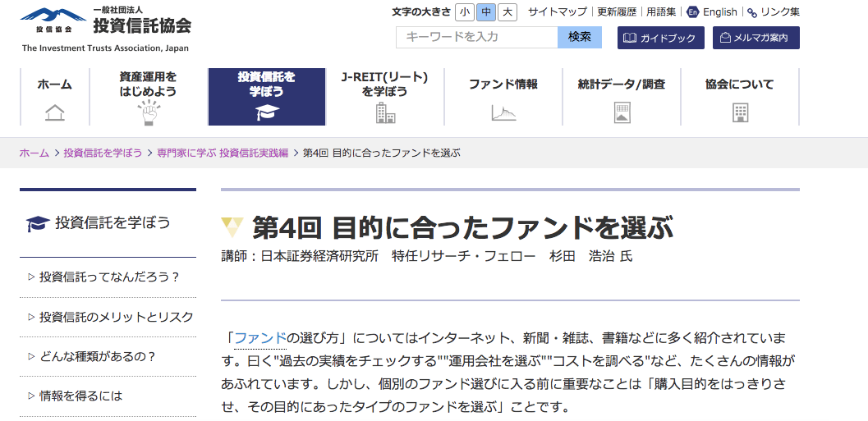The image size is (868, 421).
Task: Open sidebar item 情報を得るには
Action: click(81, 396)
